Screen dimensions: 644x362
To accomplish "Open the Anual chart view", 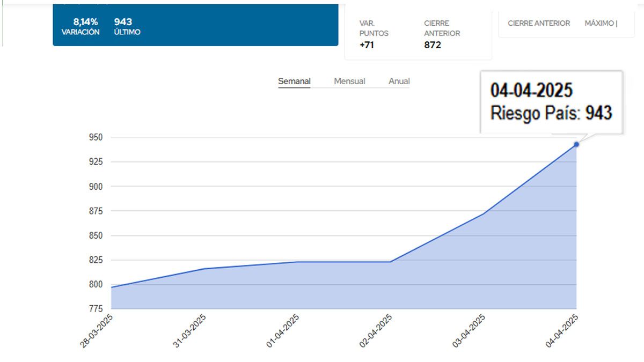I will 399,82.
